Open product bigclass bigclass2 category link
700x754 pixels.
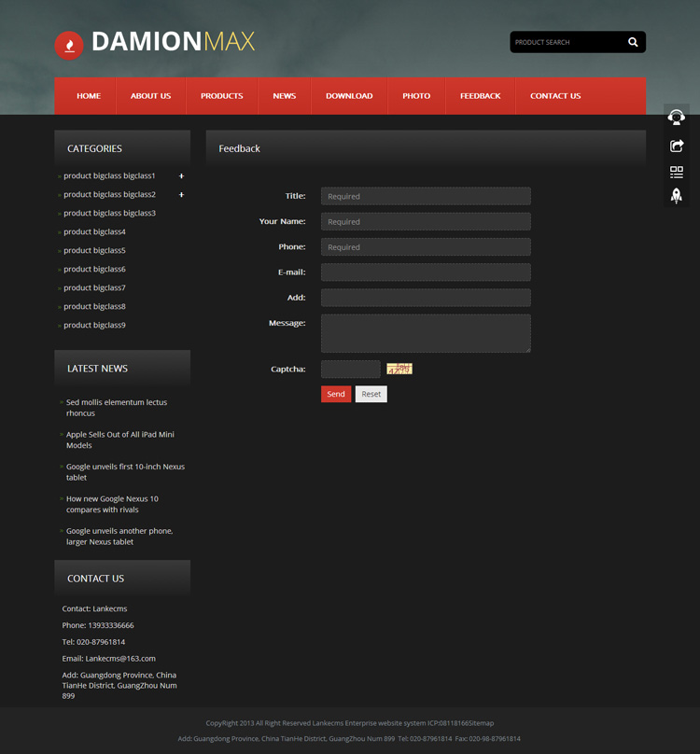[x=109, y=195]
